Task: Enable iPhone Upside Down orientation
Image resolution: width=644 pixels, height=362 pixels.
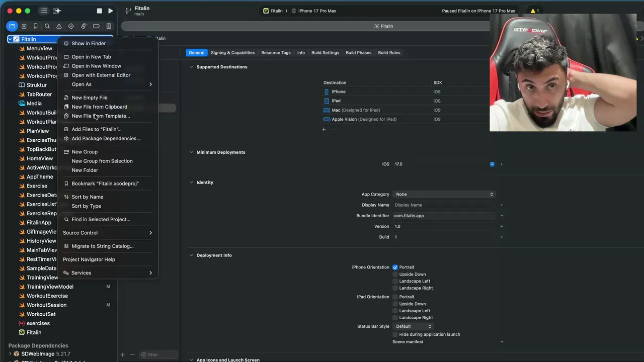Action: [x=395, y=275]
